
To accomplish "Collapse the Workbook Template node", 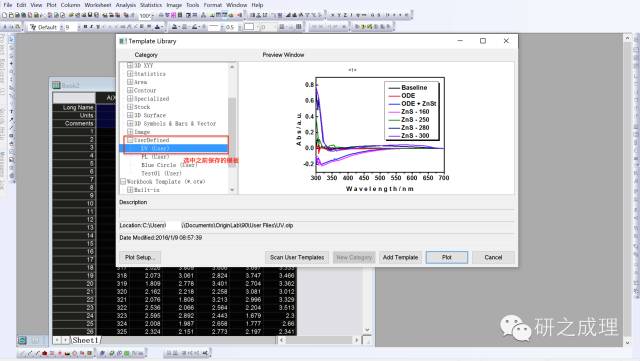I will (123, 181).
